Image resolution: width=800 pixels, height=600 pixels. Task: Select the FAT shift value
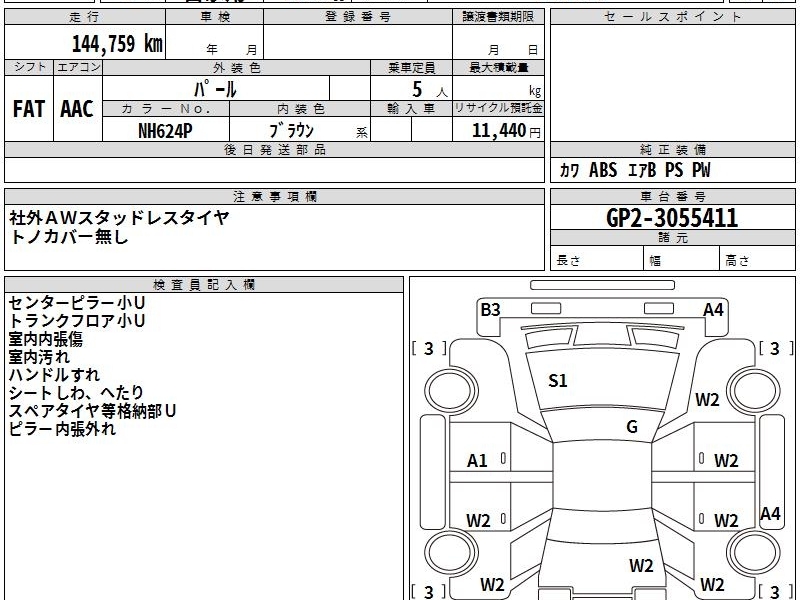pos(29,109)
